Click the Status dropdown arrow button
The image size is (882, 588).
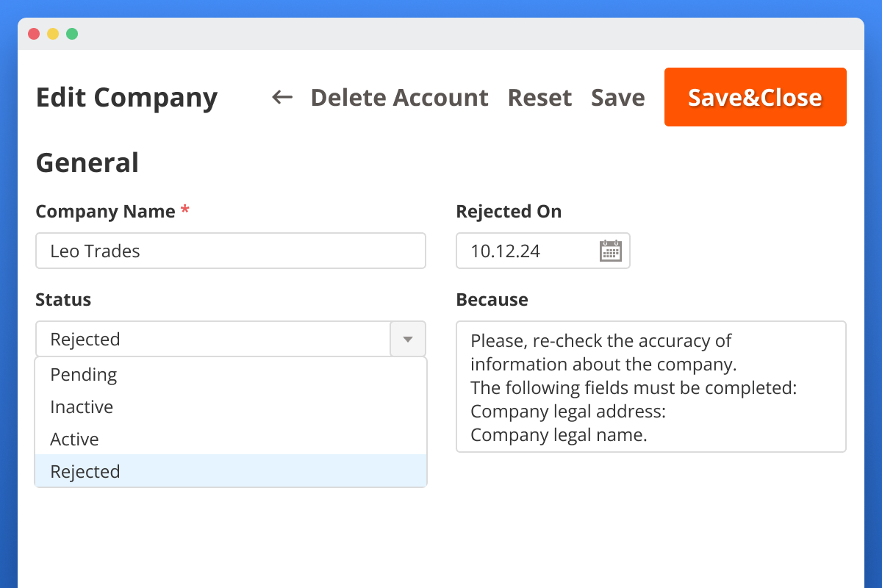(x=408, y=339)
